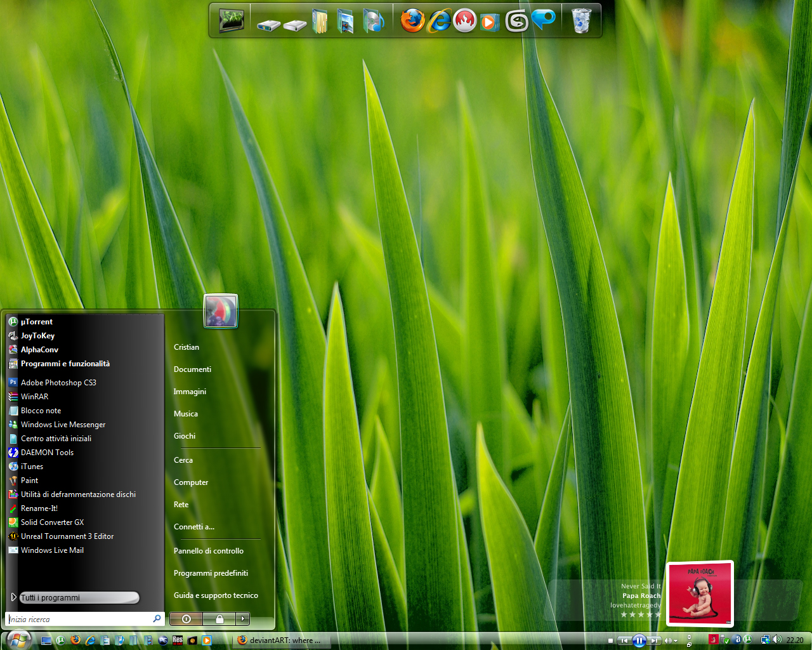
Task: Open Computer from Start menu
Action: point(191,482)
